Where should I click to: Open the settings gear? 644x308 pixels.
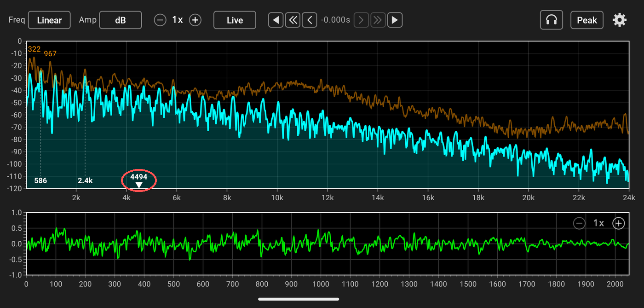(620, 20)
